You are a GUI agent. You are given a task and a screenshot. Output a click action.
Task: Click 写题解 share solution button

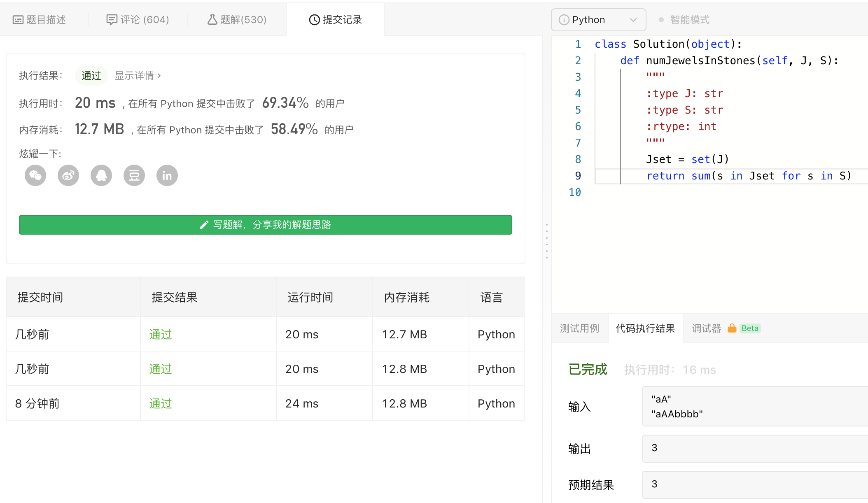(x=266, y=225)
